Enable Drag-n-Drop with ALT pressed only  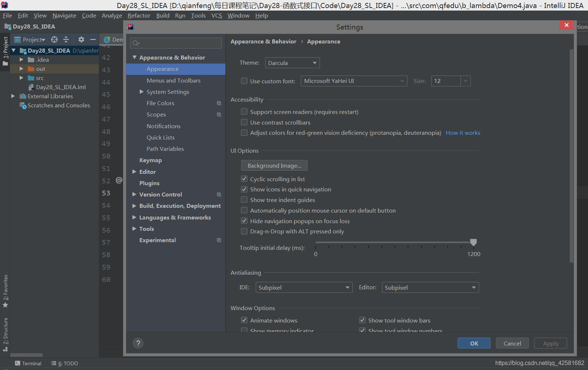pyautogui.click(x=244, y=232)
